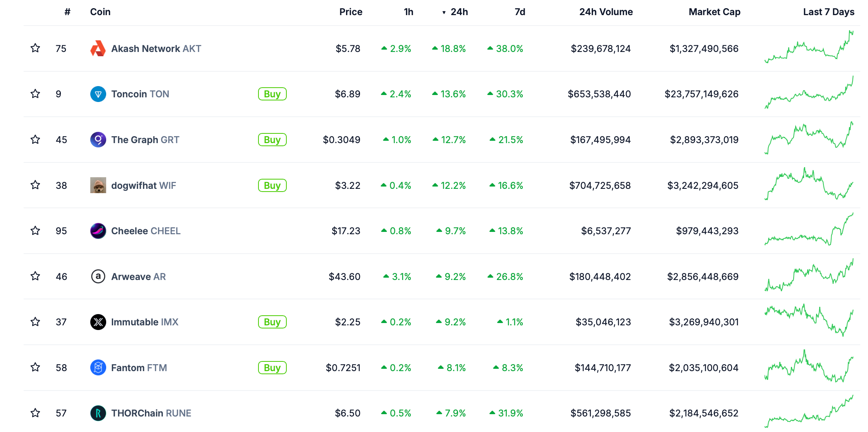Toggle favorite star for Akash Network
The width and height of the screenshot is (868, 432).
click(35, 48)
